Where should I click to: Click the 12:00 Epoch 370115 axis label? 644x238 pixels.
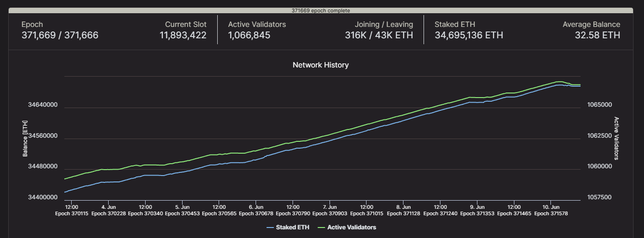pos(72,210)
